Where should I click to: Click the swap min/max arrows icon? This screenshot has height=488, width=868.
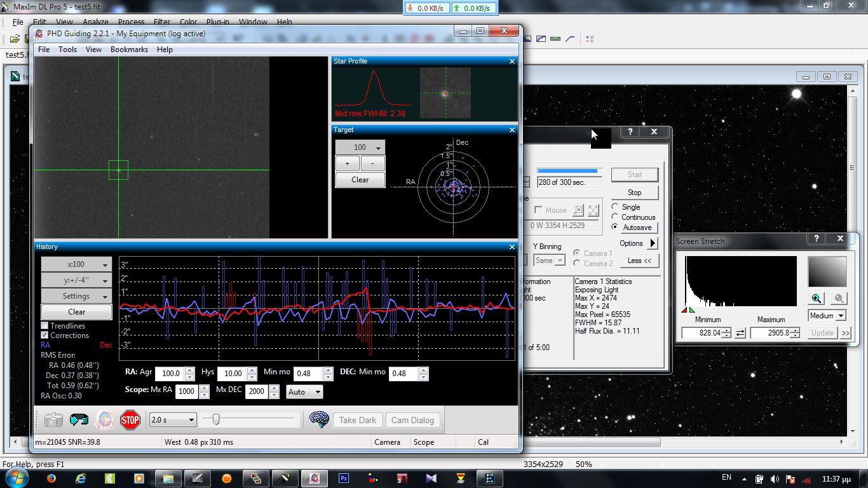(740, 333)
